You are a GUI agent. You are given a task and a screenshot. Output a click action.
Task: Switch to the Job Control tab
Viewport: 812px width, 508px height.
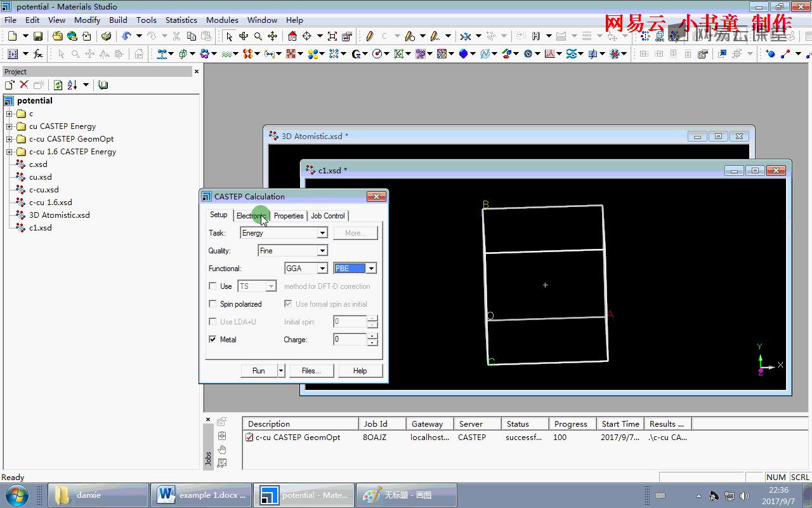(328, 216)
